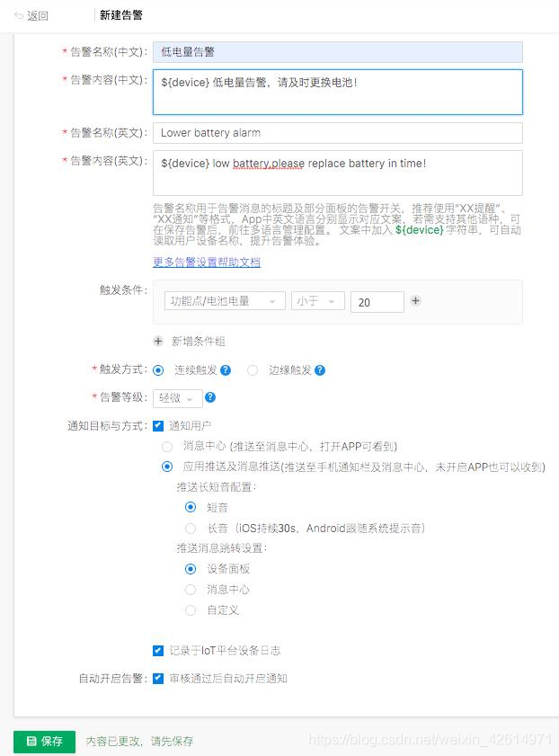This screenshot has width=559, height=756.
Task: Click 推送消息跳转设置 label
Action: (222, 548)
